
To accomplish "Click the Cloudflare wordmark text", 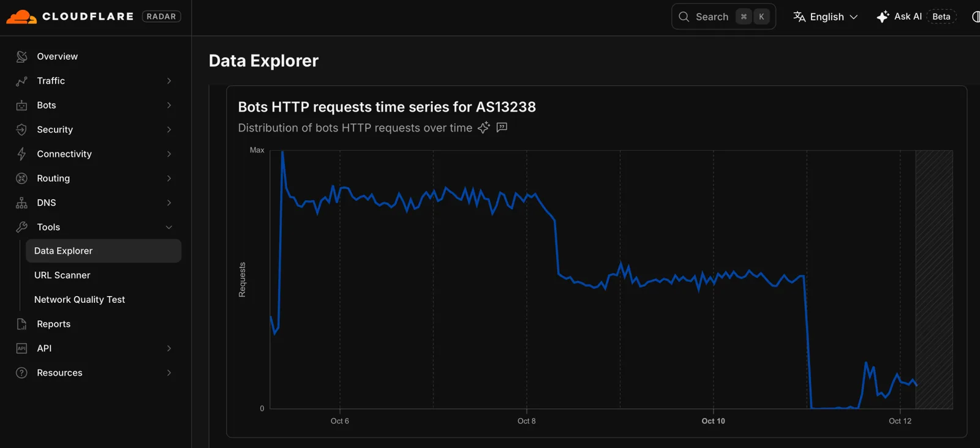I will (88, 17).
